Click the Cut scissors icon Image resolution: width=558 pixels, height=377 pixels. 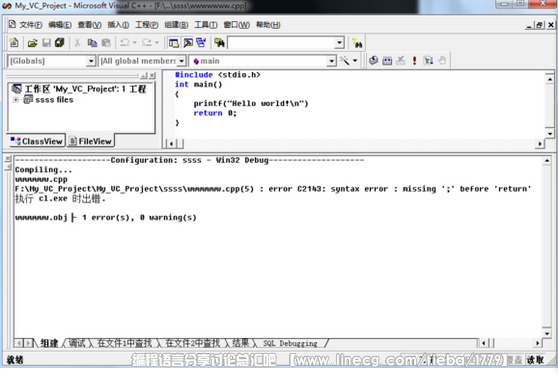click(77, 43)
